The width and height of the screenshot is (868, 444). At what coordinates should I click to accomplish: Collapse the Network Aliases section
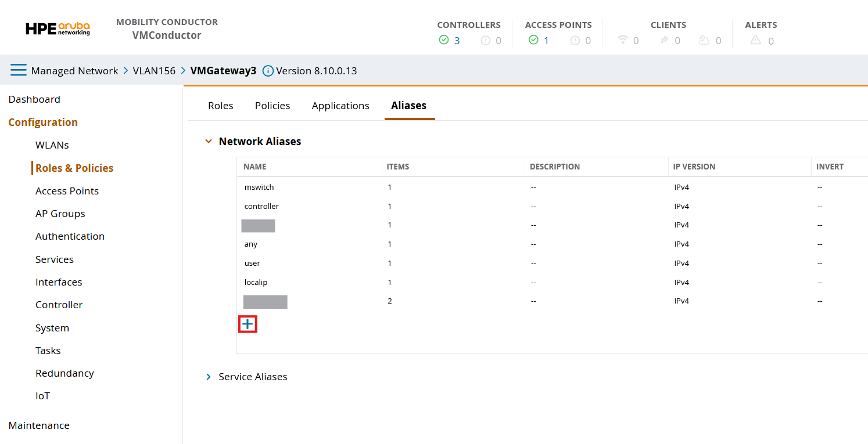(209, 142)
